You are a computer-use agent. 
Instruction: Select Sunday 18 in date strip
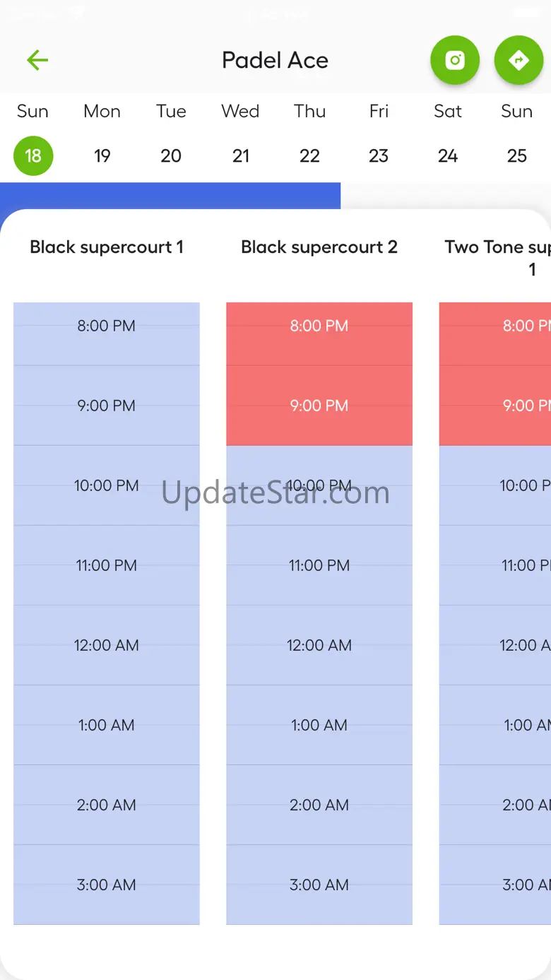(x=33, y=155)
